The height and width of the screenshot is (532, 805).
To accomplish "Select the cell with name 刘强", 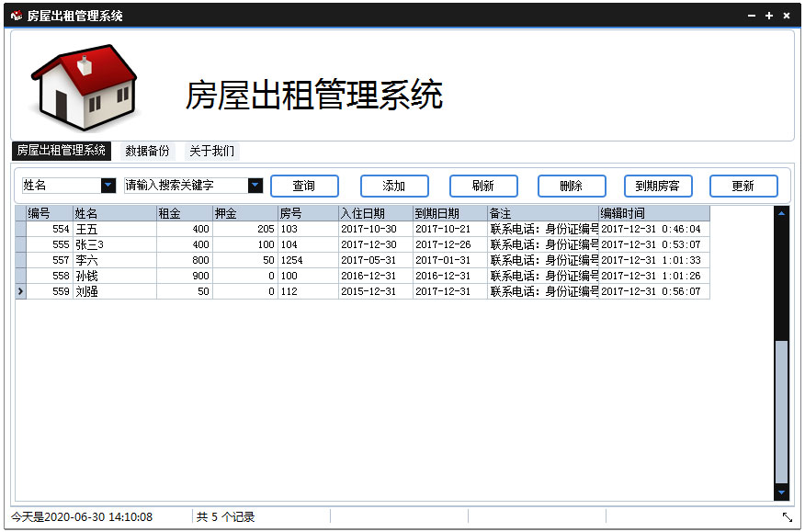I will (x=115, y=291).
